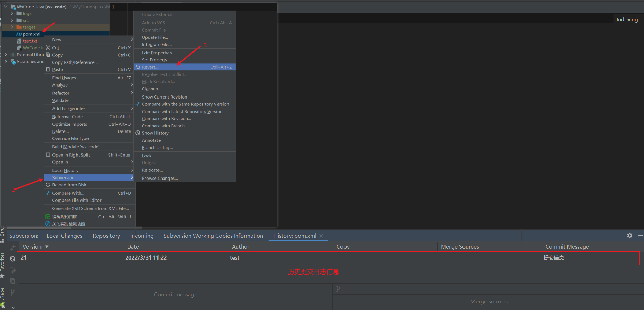Click the show diff arrows icon in history toolbar
The image size is (644, 310).
tap(13, 248)
